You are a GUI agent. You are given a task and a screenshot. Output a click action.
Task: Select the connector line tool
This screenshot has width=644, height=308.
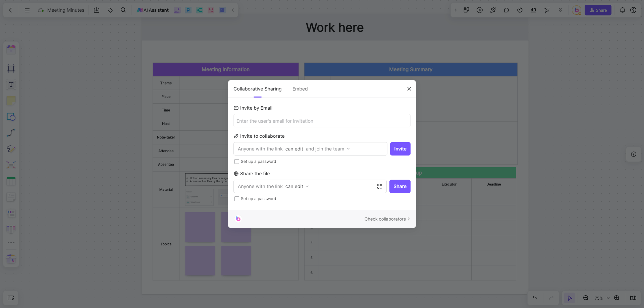11,133
